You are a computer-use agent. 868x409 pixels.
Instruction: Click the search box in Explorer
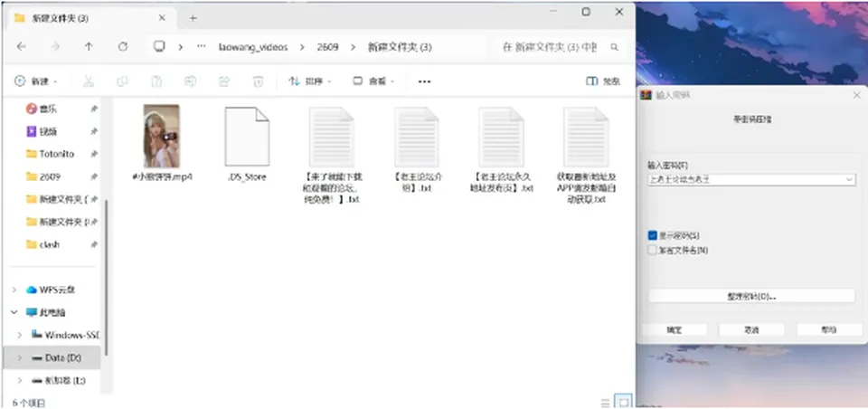coord(559,48)
